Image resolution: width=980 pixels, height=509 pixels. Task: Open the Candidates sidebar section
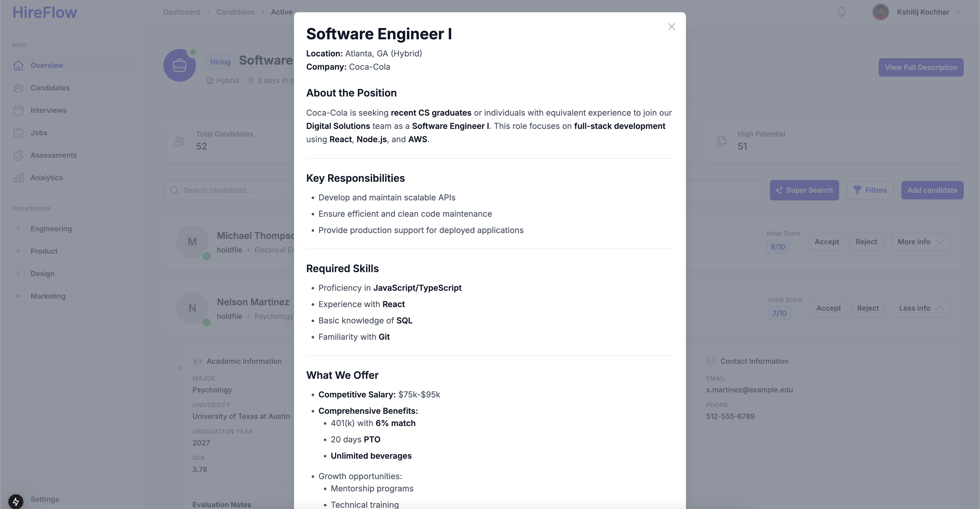(x=50, y=88)
